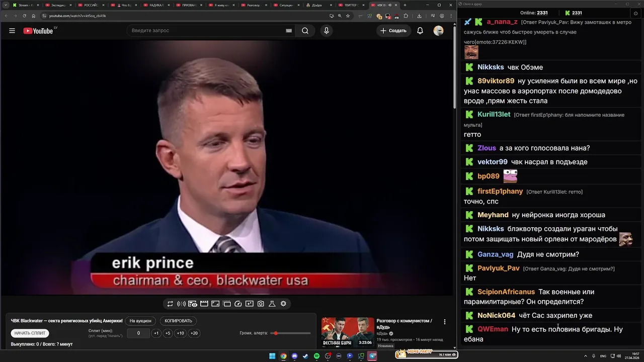Viewport: 644px width, 362px height.
Task: Open the volume speaker icon in system tray
Action: click(x=619, y=356)
